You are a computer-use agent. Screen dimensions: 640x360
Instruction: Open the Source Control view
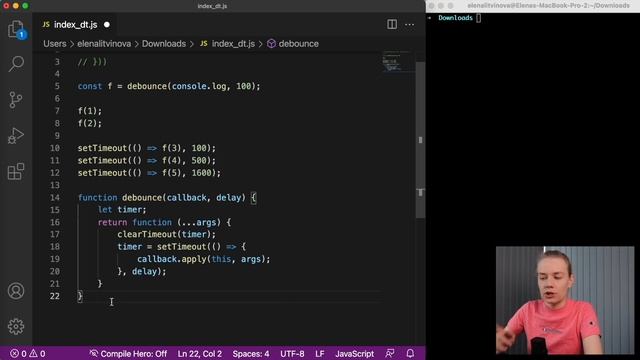[16, 100]
